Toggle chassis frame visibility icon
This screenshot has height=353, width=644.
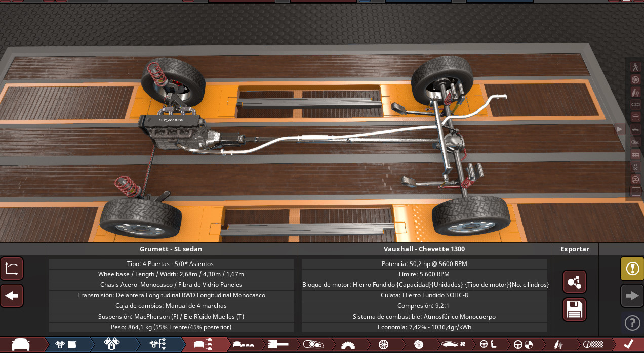pyautogui.click(x=636, y=117)
